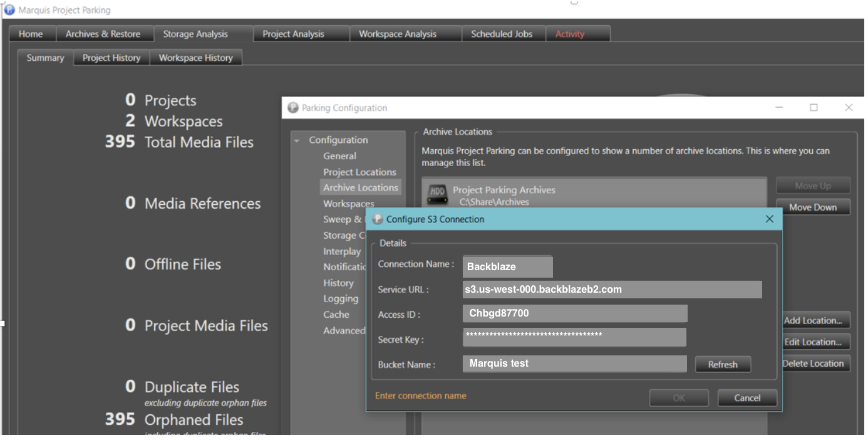Go to Workspace Analysis tab

(x=398, y=34)
